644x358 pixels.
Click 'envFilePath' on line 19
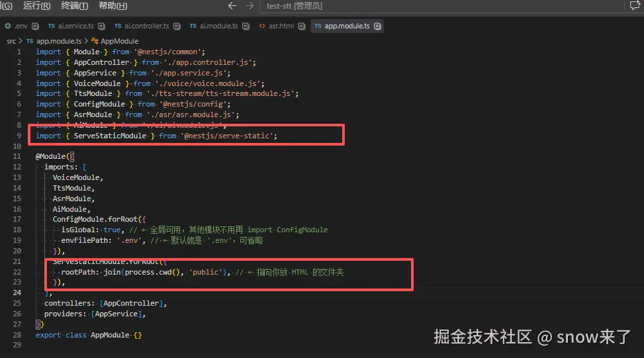point(86,241)
